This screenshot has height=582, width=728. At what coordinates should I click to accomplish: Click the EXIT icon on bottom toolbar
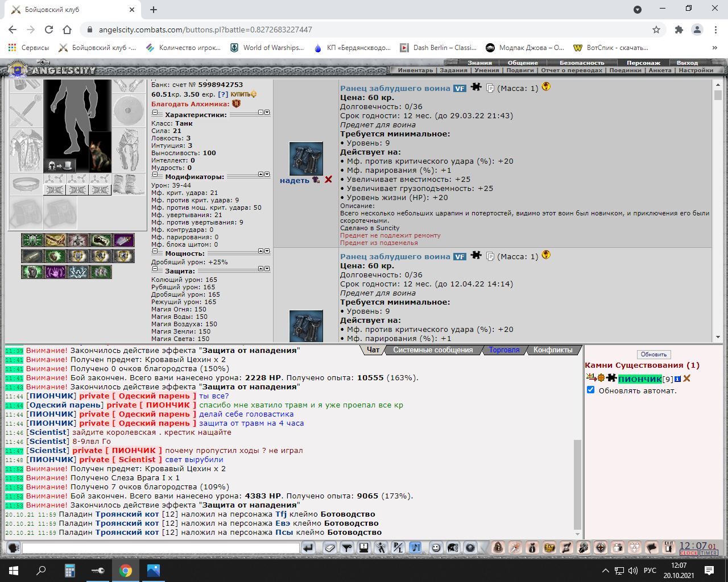669,547
